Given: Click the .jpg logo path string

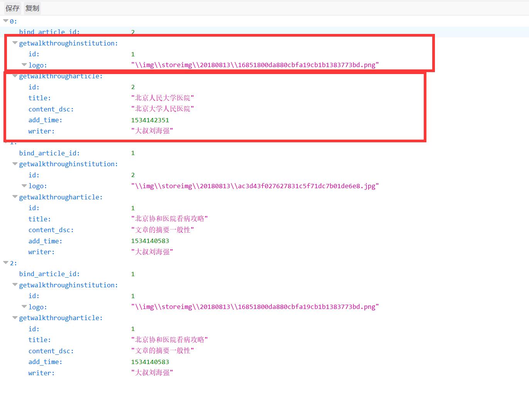Looking at the screenshot, I should pyautogui.click(x=255, y=186).
